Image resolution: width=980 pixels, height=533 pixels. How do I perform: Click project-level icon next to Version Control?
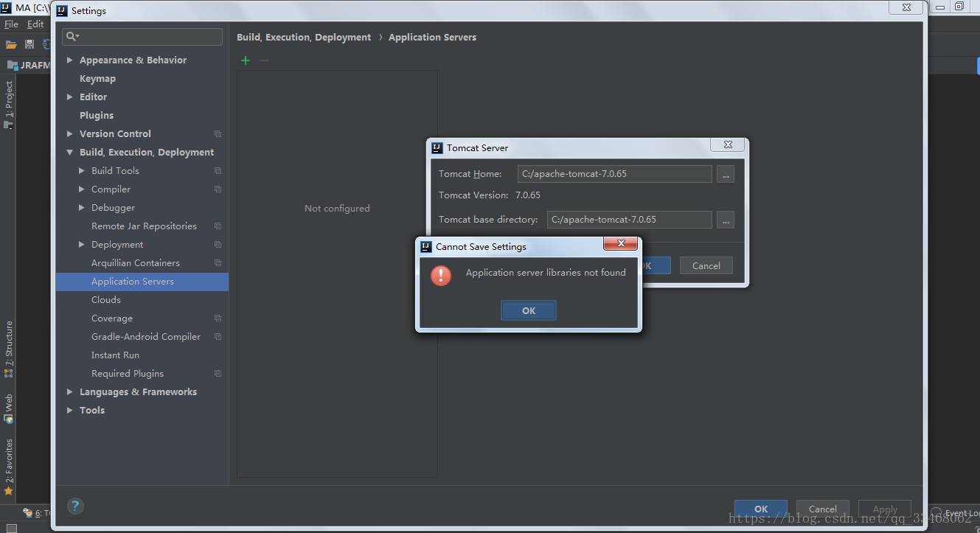tap(218, 133)
